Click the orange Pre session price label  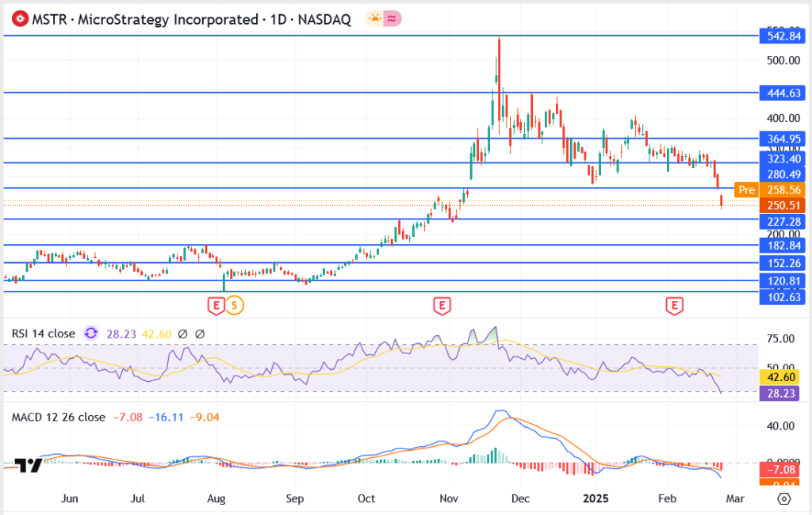tap(745, 190)
